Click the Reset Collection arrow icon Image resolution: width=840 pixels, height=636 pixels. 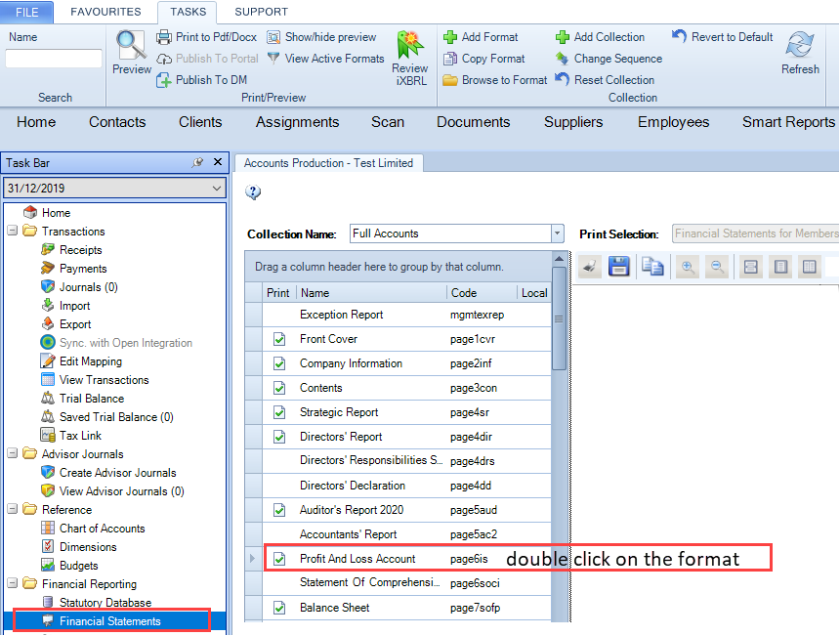562,80
